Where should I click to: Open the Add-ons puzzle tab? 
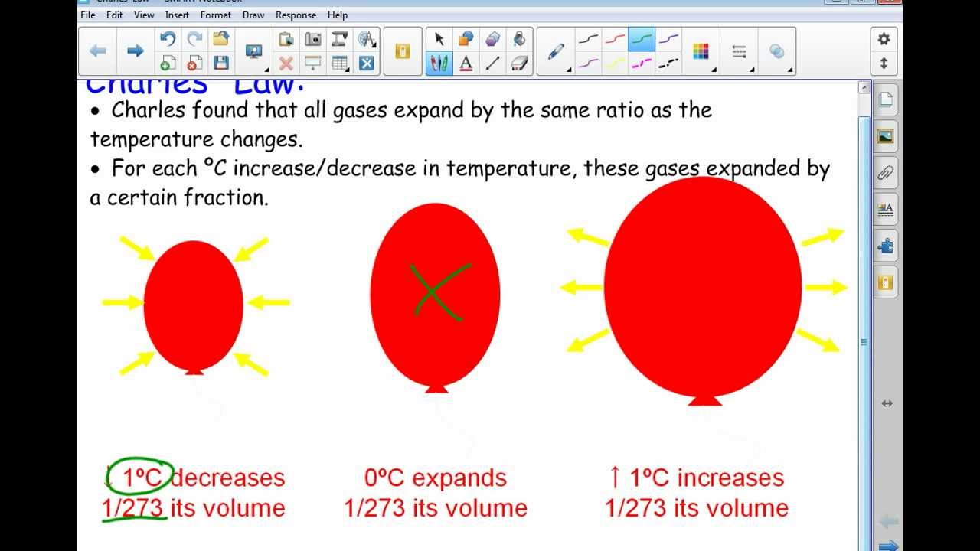(886, 246)
